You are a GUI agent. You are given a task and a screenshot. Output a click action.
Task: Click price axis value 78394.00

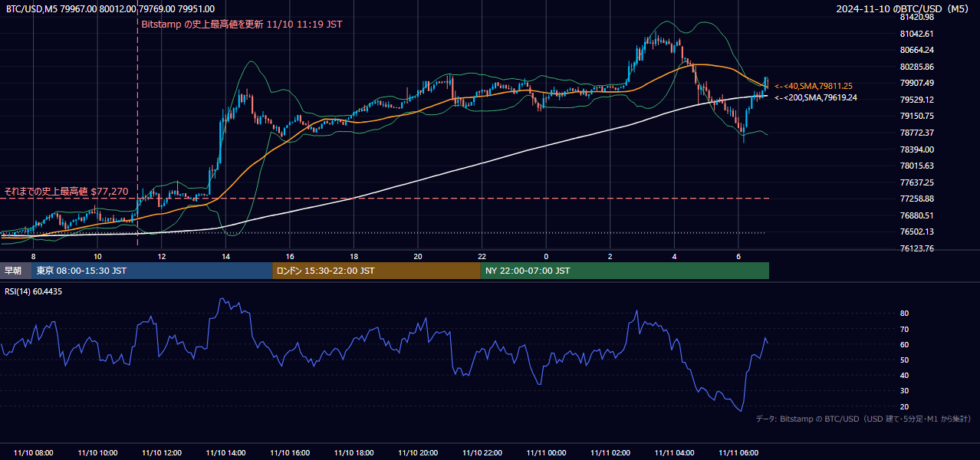[x=917, y=149]
